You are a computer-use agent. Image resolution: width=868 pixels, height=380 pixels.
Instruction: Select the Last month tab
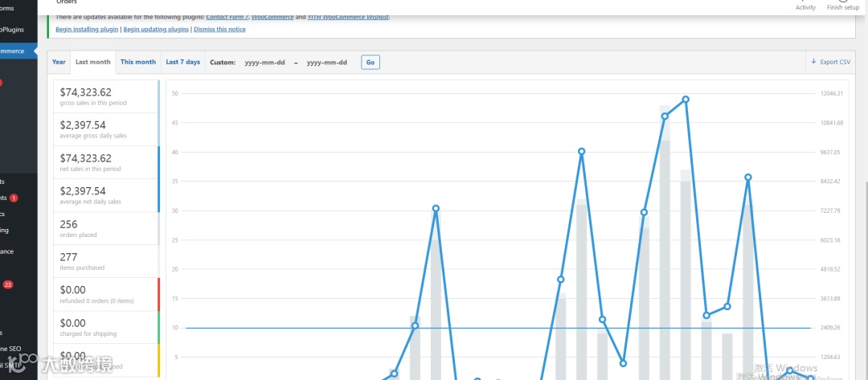click(x=93, y=62)
